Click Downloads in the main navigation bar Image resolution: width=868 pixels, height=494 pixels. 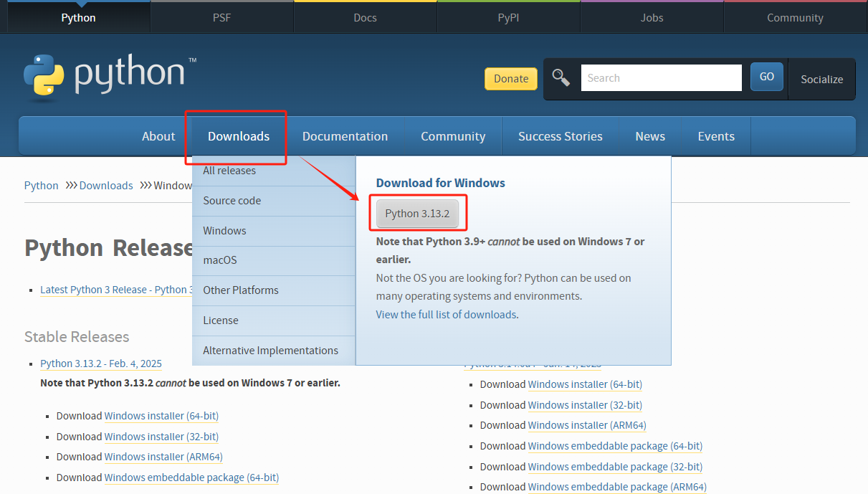239,136
